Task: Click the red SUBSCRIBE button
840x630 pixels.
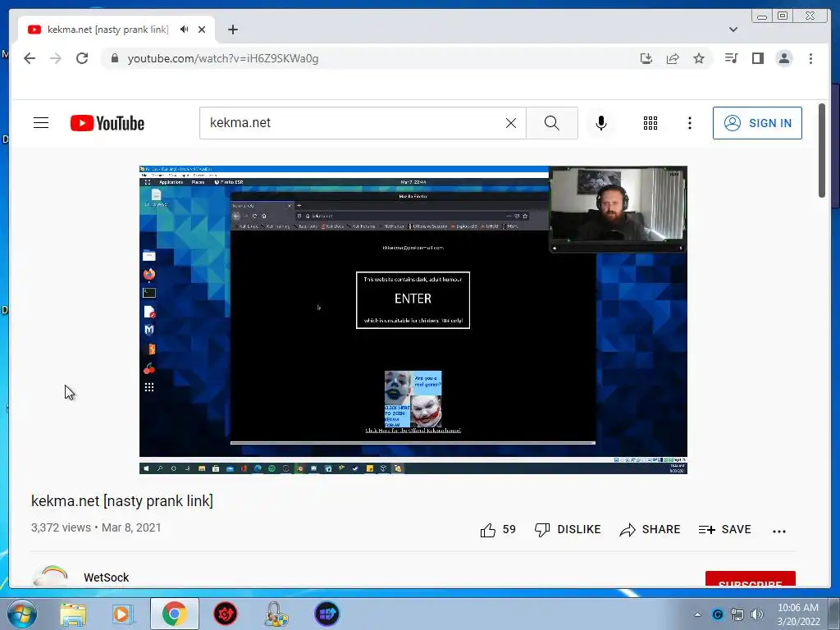Action: point(750,579)
